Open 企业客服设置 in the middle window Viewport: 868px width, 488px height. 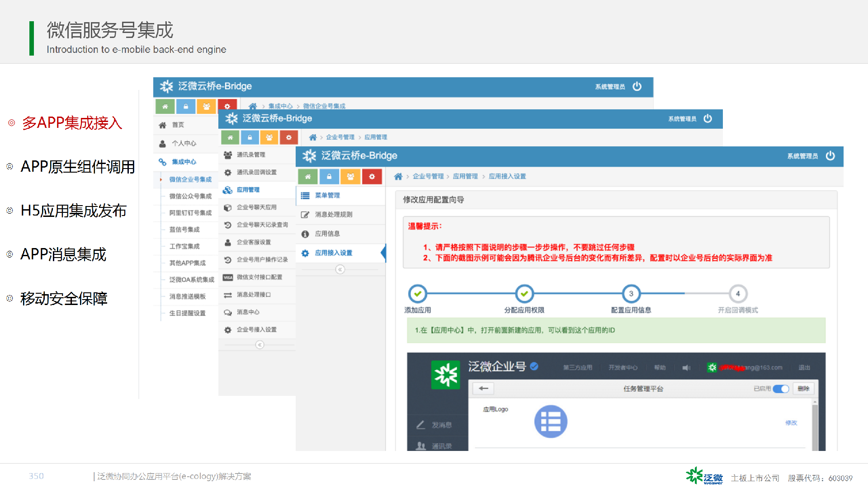click(257, 243)
